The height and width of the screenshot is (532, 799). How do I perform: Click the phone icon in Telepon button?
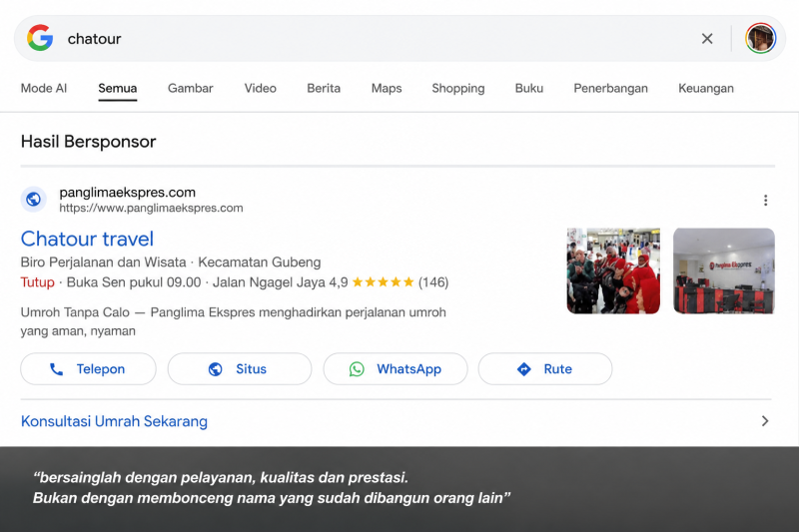(x=57, y=369)
